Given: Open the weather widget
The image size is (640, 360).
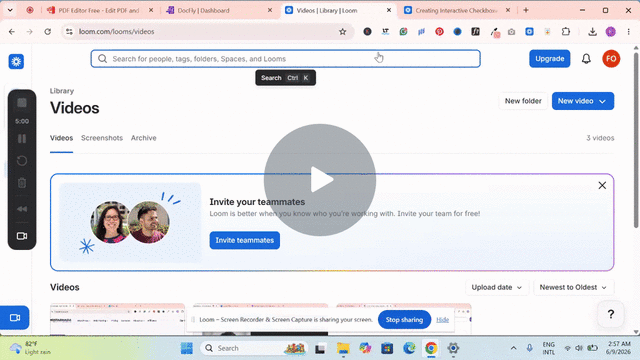Looking at the screenshot, I should pyautogui.click(x=31, y=348).
